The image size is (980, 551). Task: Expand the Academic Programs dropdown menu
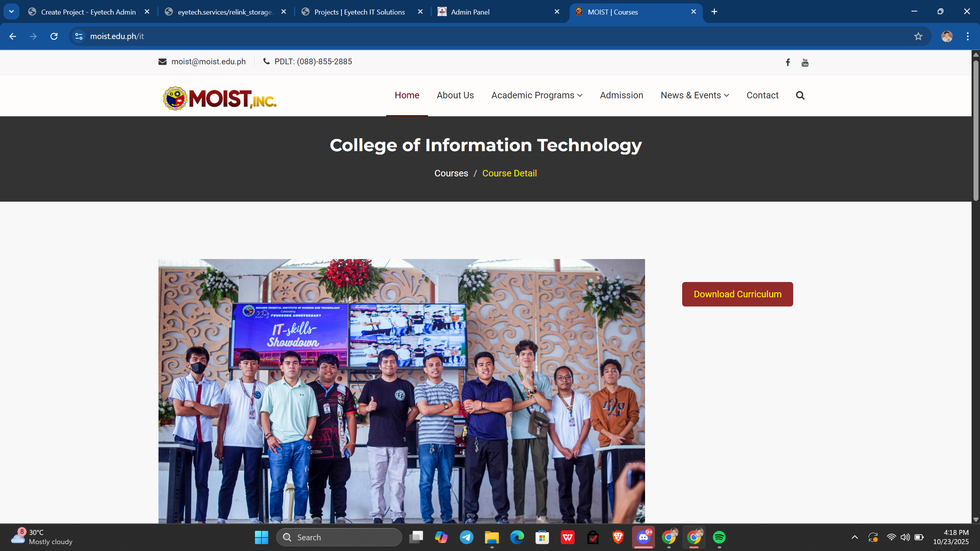click(536, 95)
